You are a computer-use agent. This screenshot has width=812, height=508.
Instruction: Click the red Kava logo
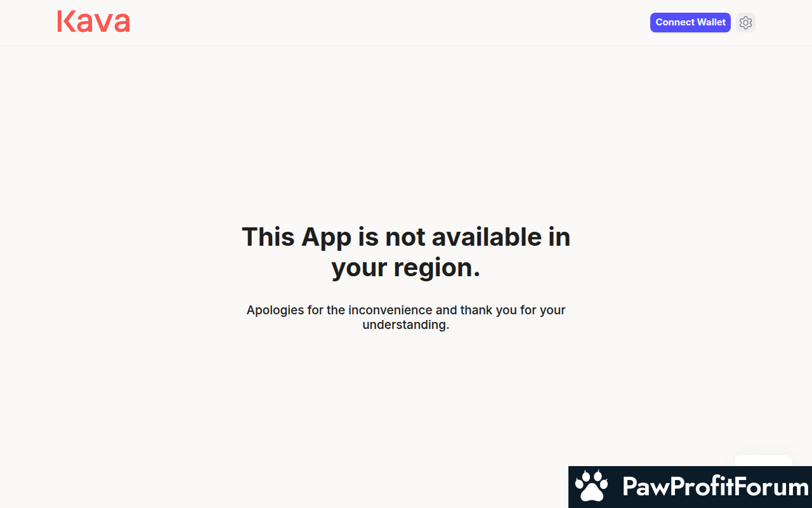pyautogui.click(x=93, y=22)
